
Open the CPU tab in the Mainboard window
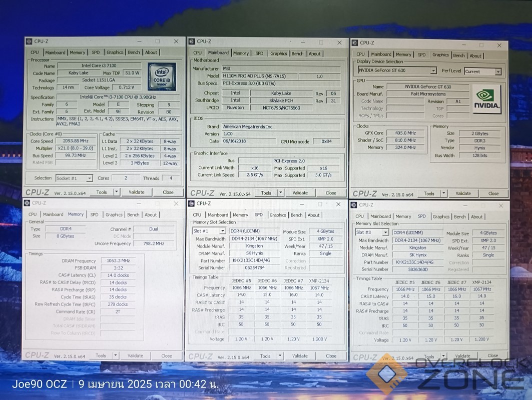coord(198,53)
